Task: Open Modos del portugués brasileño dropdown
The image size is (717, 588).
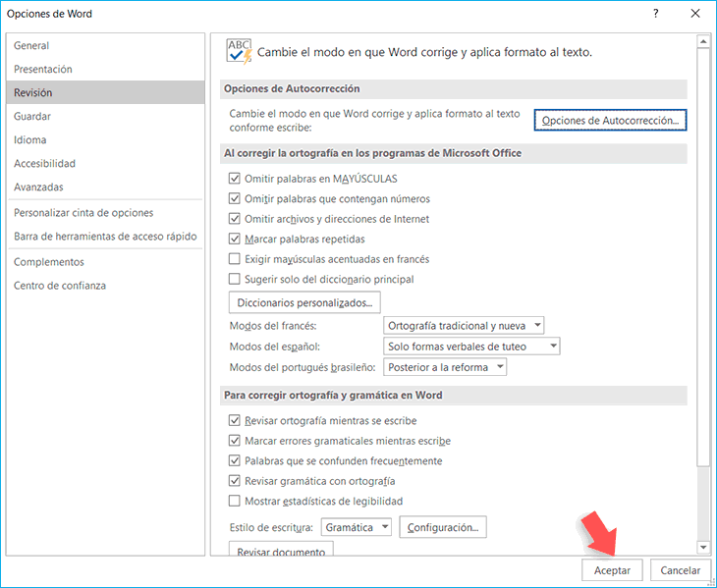Action: point(445,367)
